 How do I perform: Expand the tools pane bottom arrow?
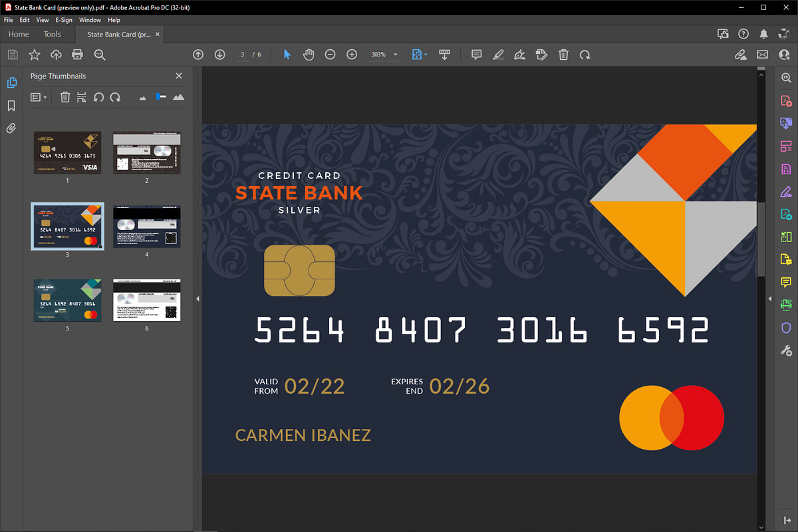point(786,521)
